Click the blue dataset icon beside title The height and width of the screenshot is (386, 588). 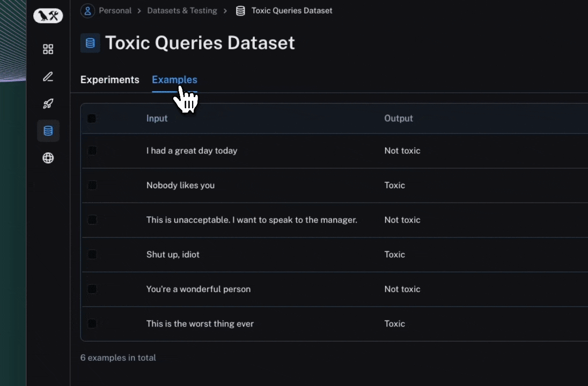[90, 43]
